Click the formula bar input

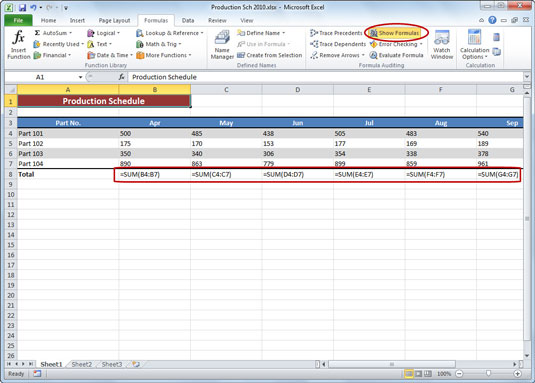click(326, 77)
